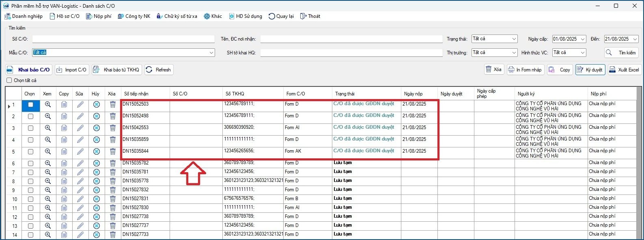Check the box for row DN15035778
The height and width of the screenshot is (240, 644).
tap(30, 182)
